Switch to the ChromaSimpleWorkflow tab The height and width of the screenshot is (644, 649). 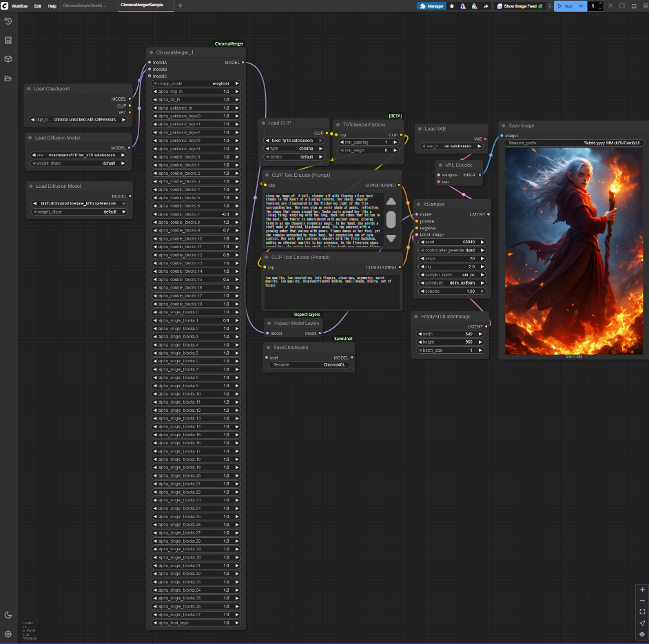[x=85, y=6]
